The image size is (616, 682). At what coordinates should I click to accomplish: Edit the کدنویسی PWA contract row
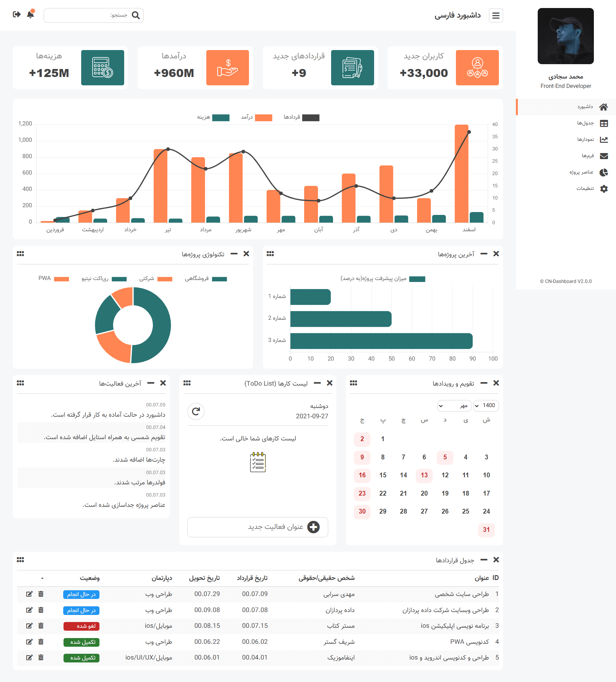coord(30,642)
